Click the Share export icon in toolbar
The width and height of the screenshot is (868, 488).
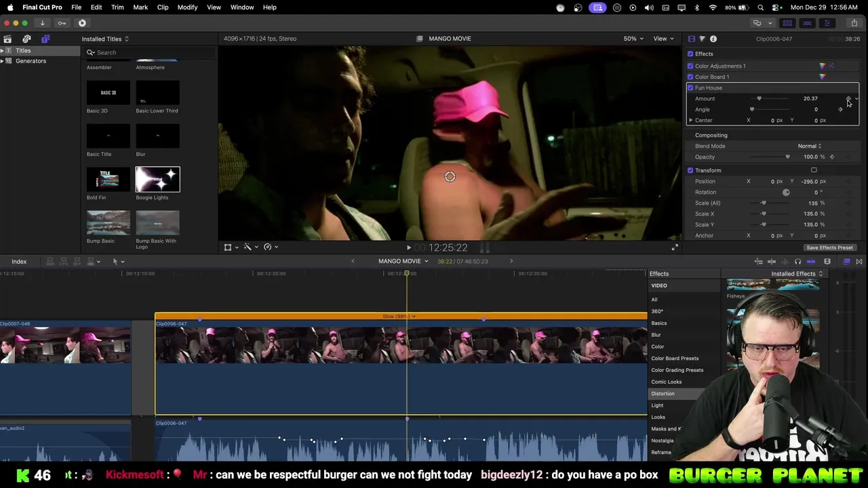coord(854,23)
